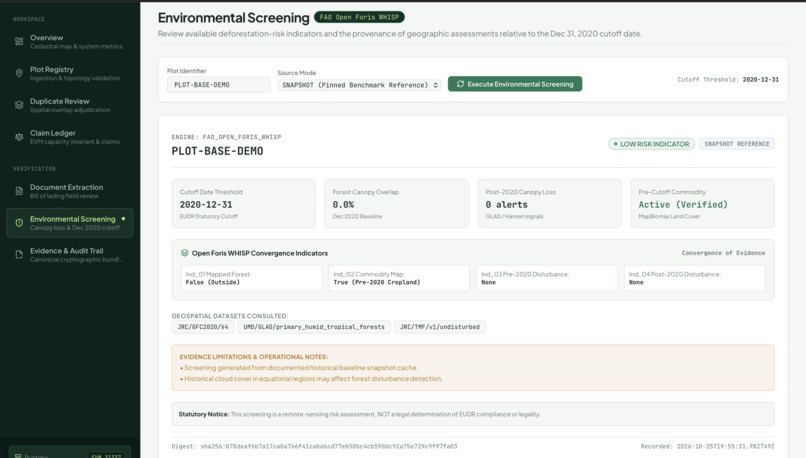
Task: Select the FAO Open Foris WHISP badge
Action: [359, 17]
